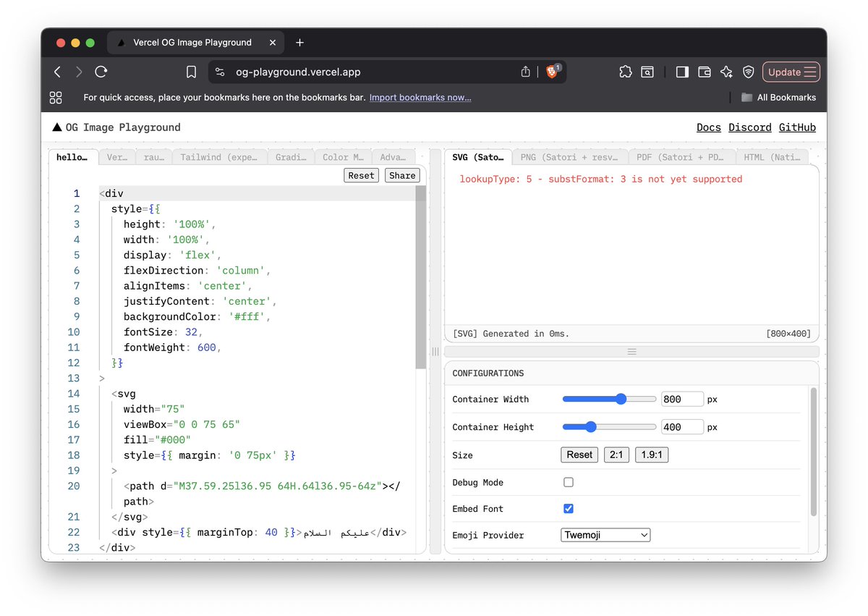Open the tab search icon next to extensions

(x=647, y=72)
